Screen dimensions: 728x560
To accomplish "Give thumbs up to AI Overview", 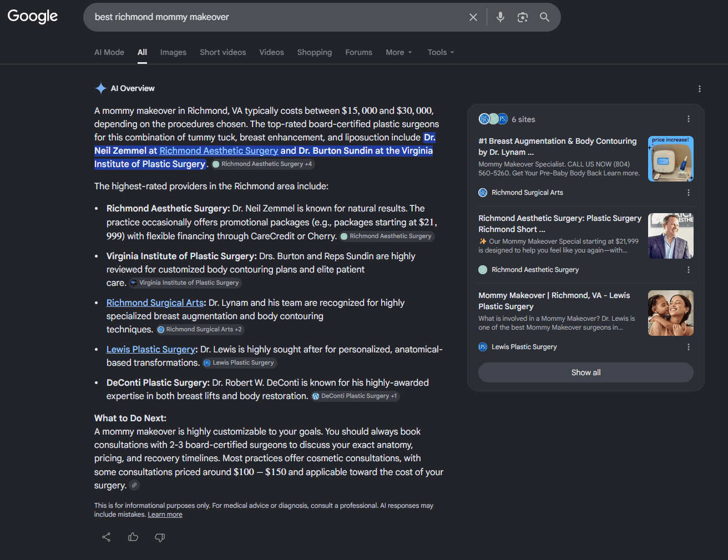I will (x=133, y=537).
